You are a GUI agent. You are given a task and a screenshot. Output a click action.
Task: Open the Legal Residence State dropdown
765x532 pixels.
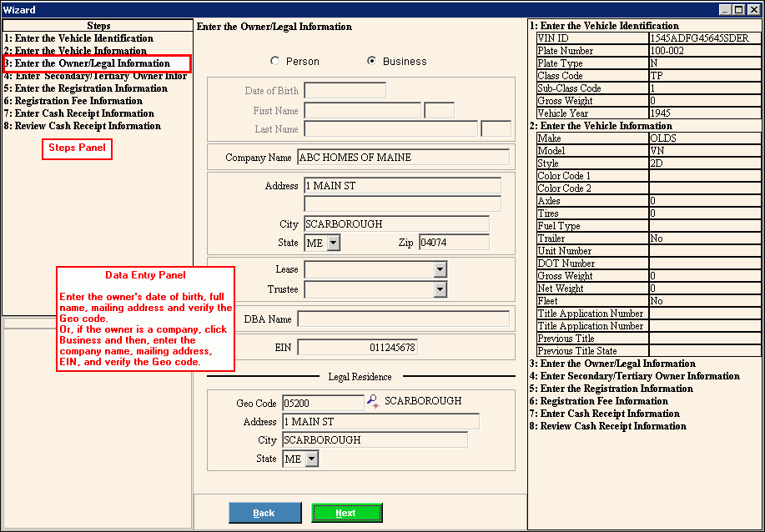tap(312, 459)
